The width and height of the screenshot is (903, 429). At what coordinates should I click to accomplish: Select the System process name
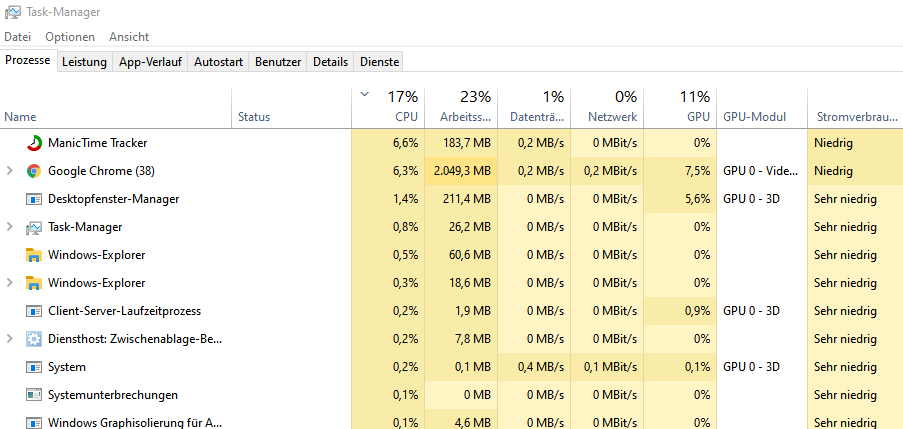click(x=67, y=367)
